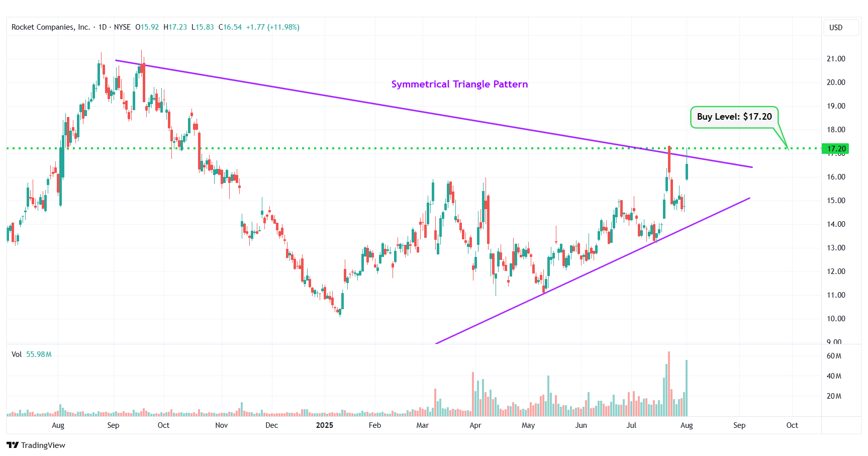868x456 pixels.
Task: Click the Jul label on time axis
Action: point(631,425)
